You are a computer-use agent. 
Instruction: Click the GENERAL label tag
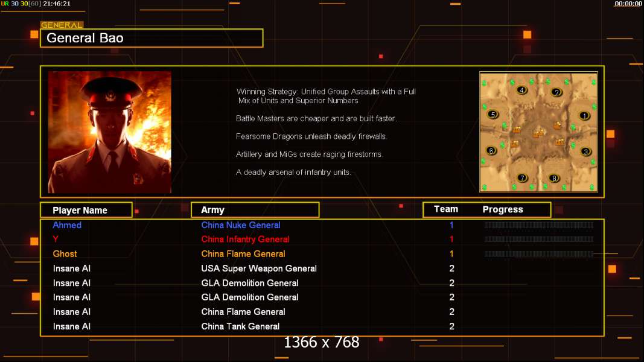pos(62,25)
